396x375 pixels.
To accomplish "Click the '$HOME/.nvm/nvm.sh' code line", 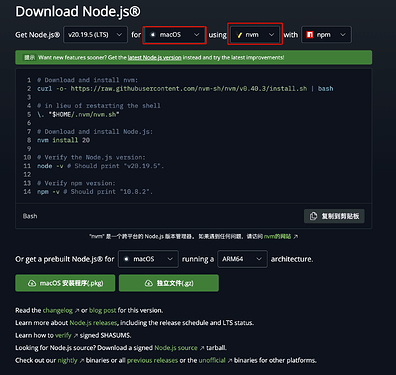I will click(78, 114).
